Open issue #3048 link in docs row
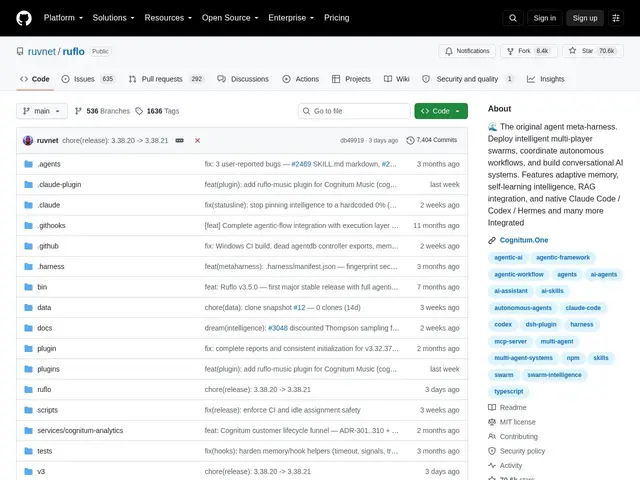This screenshot has width=640, height=480. point(278,328)
